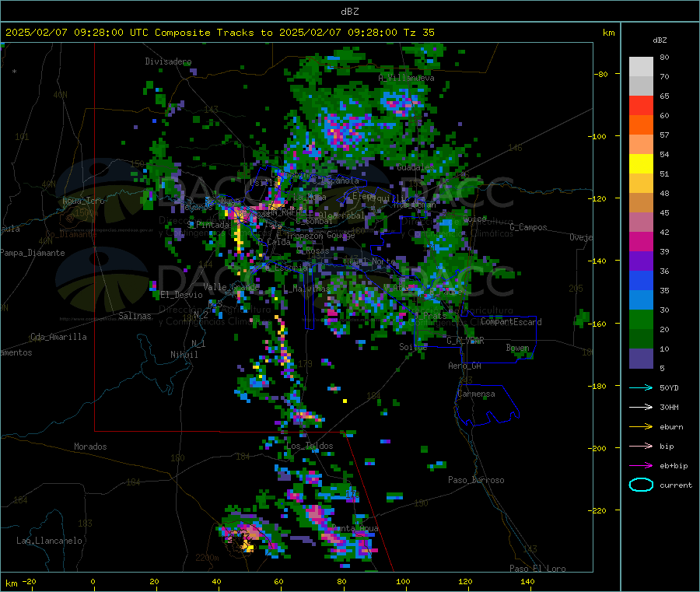
Task: Click the 'Composite Tracks to' header text
Action: 214,33
